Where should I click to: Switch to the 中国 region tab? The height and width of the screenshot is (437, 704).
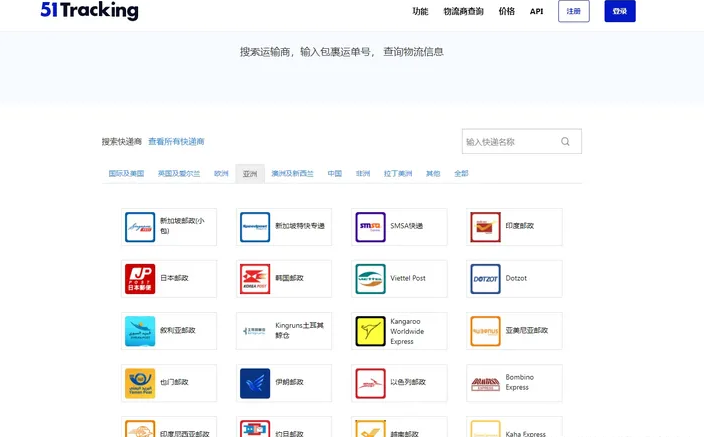(x=335, y=174)
